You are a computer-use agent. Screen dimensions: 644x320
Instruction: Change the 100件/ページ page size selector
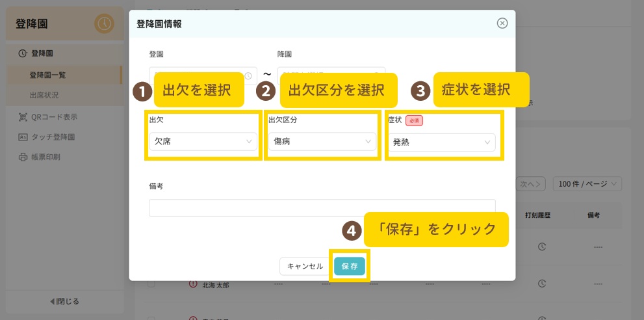[586, 184]
